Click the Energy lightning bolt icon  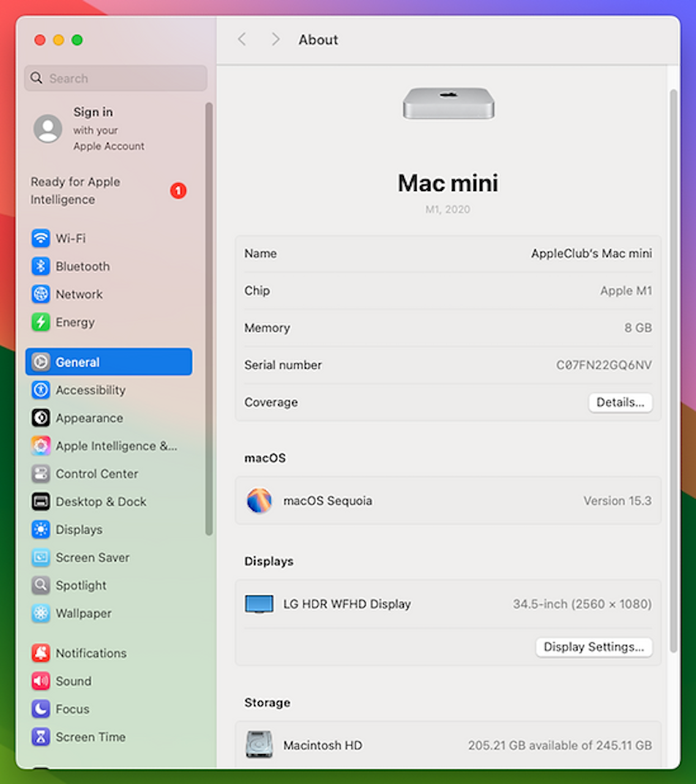pos(40,322)
